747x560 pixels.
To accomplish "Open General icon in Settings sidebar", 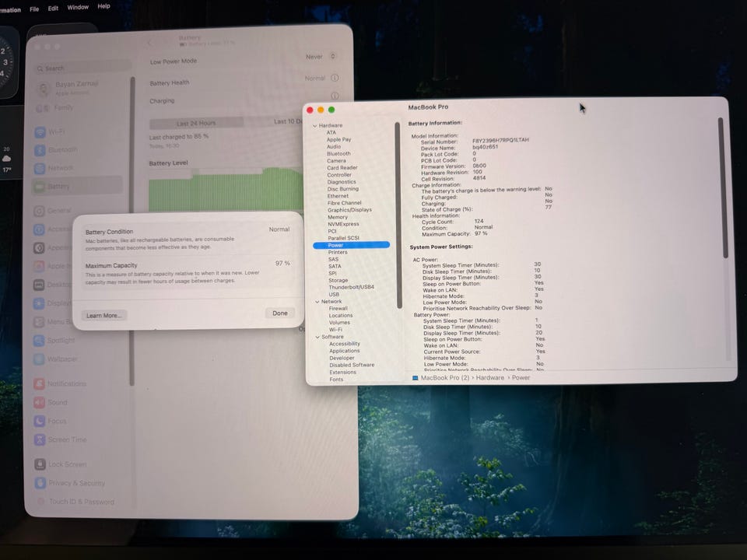I will point(39,211).
